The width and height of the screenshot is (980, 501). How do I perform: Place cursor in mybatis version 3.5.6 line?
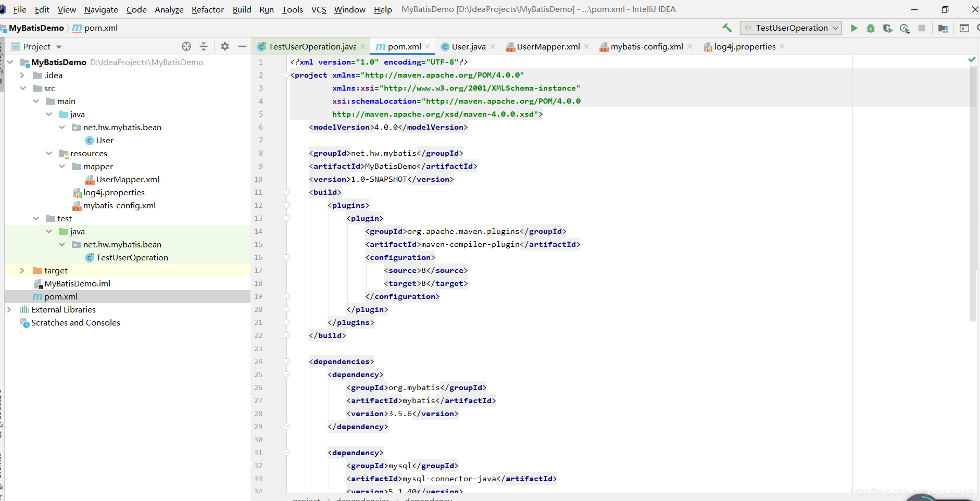click(402, 414)
